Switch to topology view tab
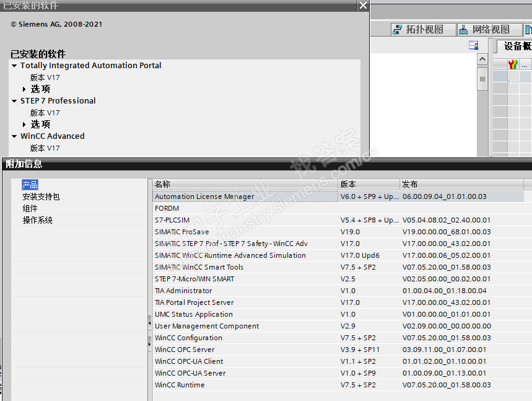The height and width of the screenshot is (401, 532). (x=423, y=30)
